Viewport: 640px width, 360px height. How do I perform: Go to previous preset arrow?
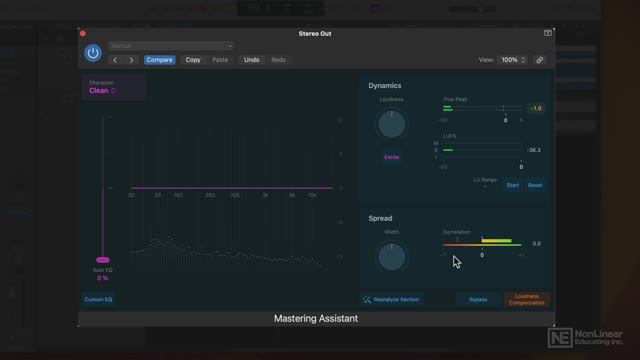(x=116, y=60)
